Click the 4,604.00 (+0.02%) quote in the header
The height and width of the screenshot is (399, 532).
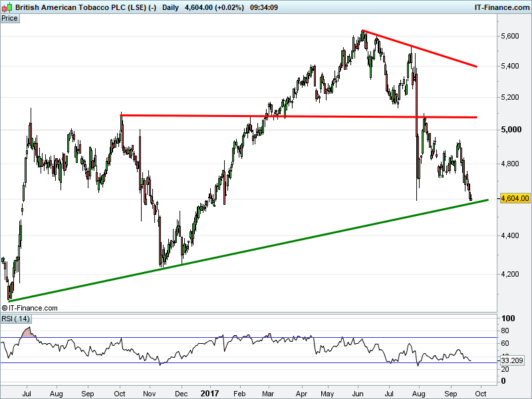214,7
